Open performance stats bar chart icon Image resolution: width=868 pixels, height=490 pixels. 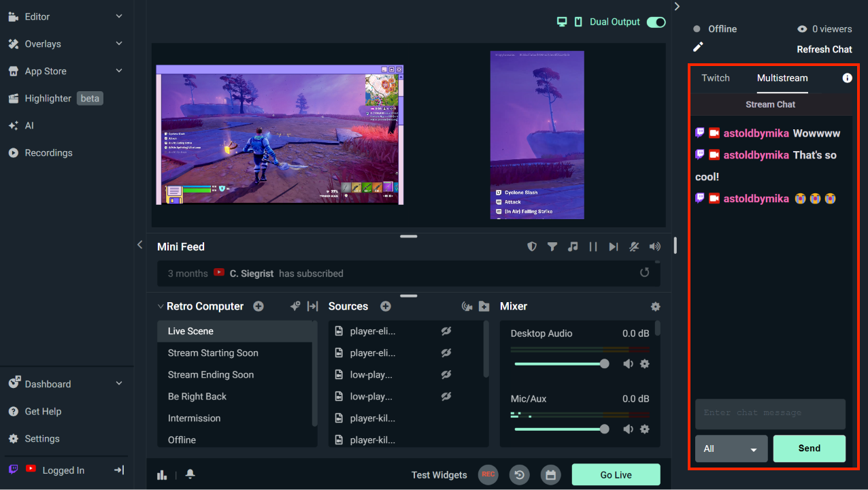tap(162, 475)
